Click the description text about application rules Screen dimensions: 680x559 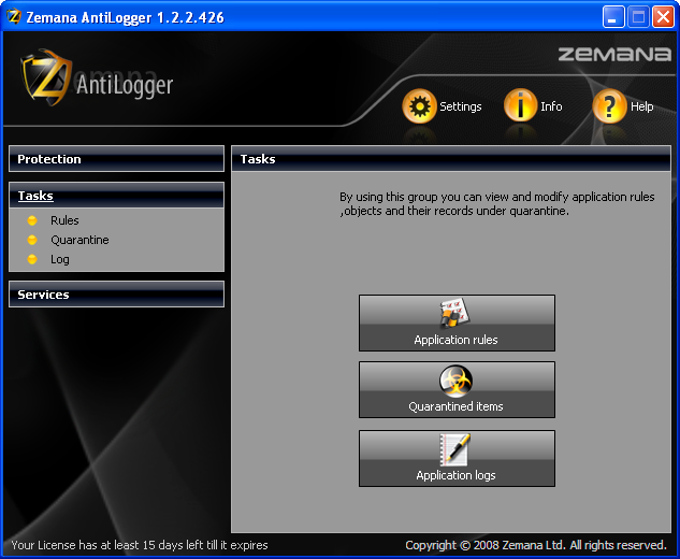(497, 204)
